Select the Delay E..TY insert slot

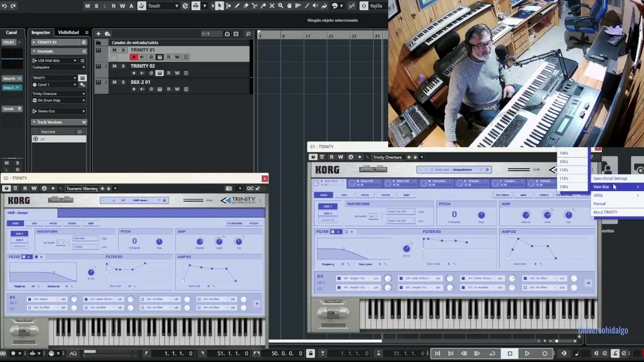pyautogui.click(x=12, y=87)
